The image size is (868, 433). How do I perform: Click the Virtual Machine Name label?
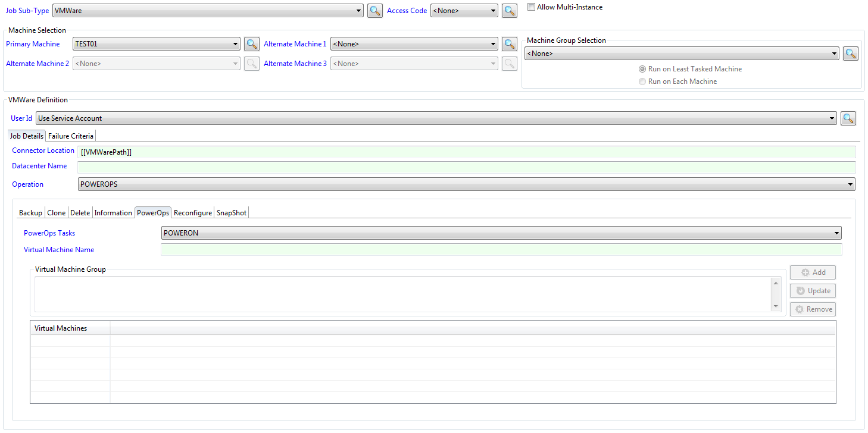click(x=59, y=250)
